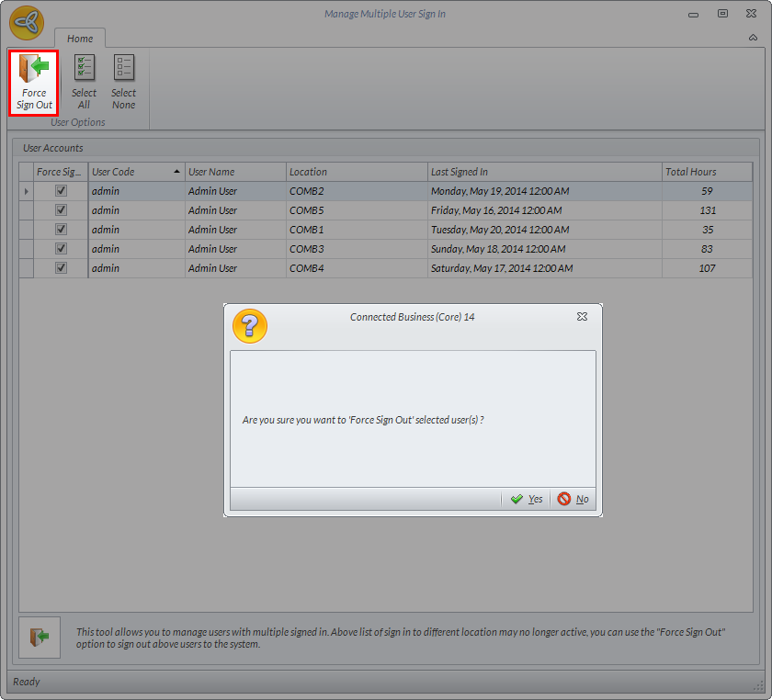Image resolution: width=772 pixels, height=700 pixels.
Task: Select the COMB3 row Total Hours cell
Action: pos(707,249)
